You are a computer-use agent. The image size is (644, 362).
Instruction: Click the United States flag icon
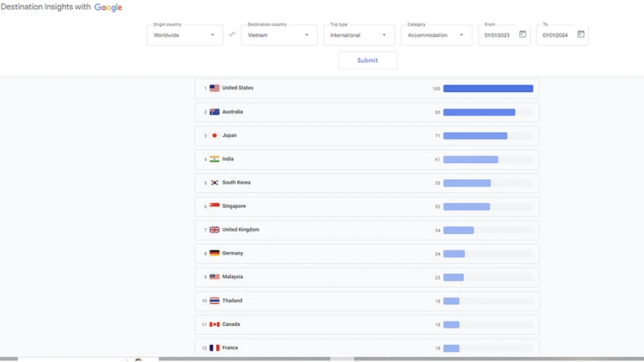tap(214, 88)
